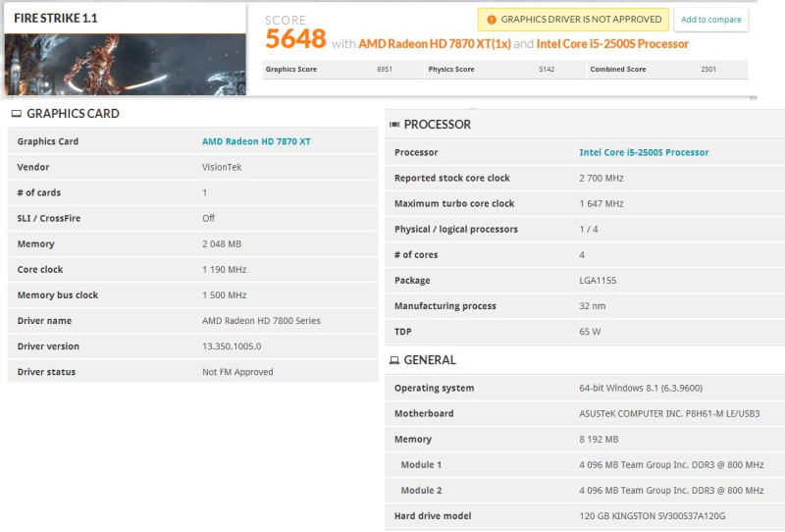The width and height of the screenshot is (785, 532).
Task: Click the Hard drive model label
Action: (433, 516)
